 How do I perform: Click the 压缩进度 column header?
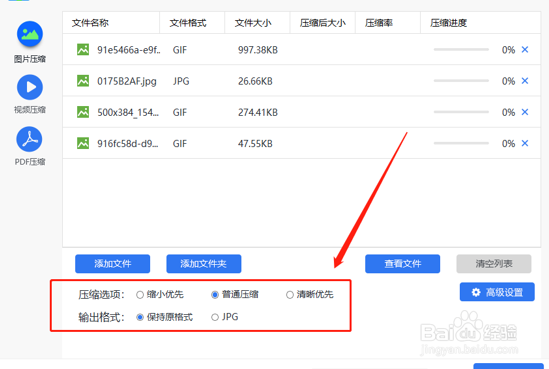(480, 23)
